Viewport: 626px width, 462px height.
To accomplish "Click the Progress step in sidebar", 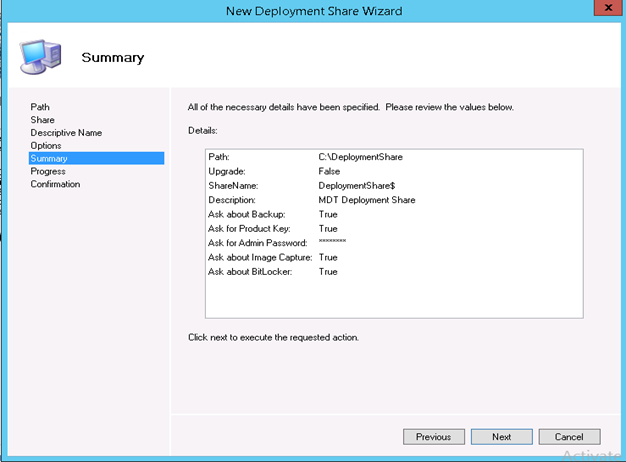I will [x=48, y=171].
